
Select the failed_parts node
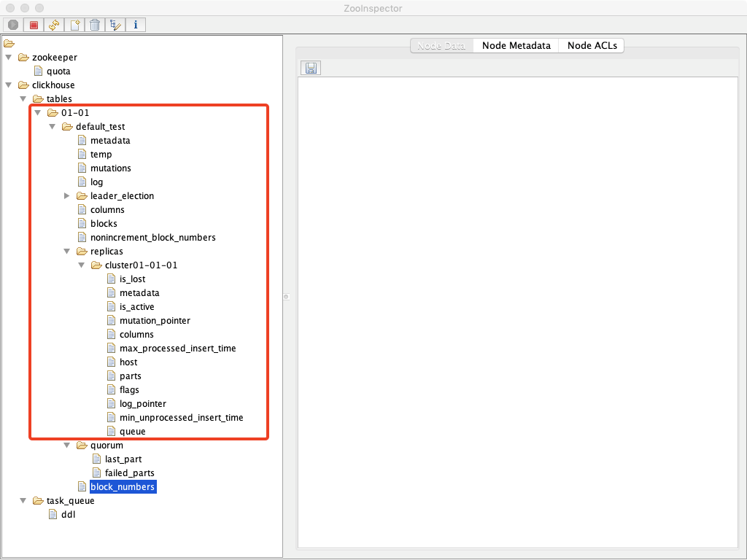coord(130,472)
